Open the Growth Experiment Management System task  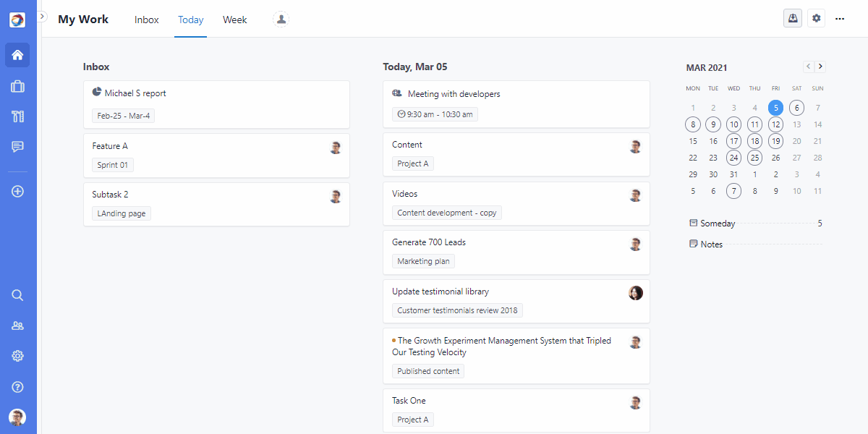coord(516,356)
